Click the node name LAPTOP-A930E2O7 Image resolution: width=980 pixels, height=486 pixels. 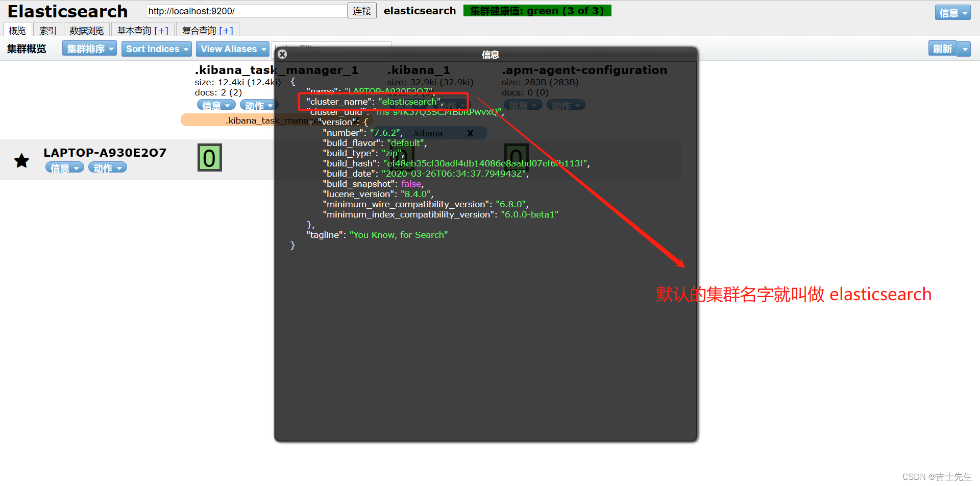coord(105,153)
